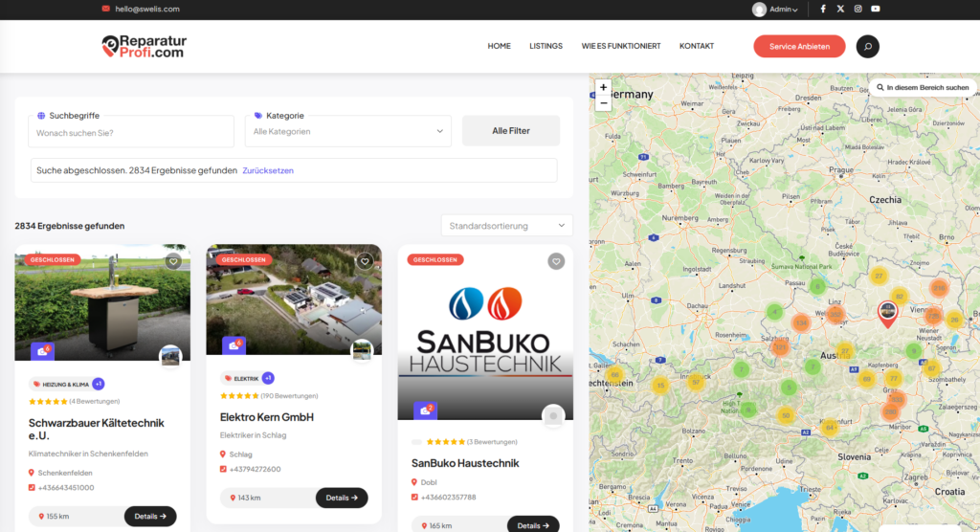Favorite Schwarzbauer Kältetechnik with heart icon
The width and height of the screenshot is (980, 532).
pyautogui.click(x=173, y=261)
